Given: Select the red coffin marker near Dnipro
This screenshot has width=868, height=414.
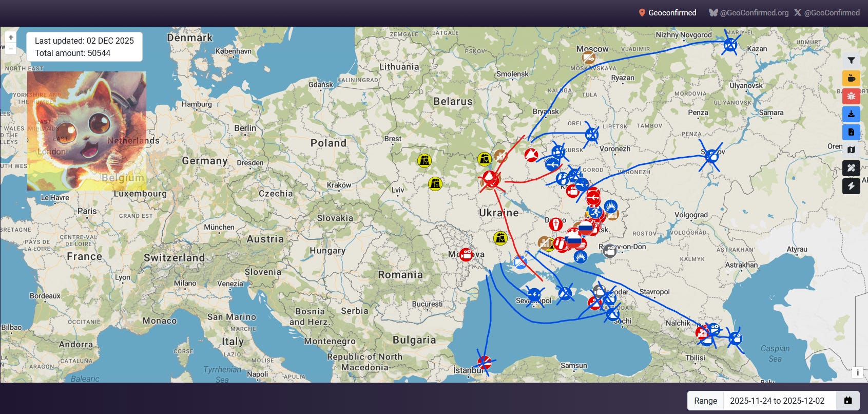Looking at the screenshot, I should coord(556,224).
